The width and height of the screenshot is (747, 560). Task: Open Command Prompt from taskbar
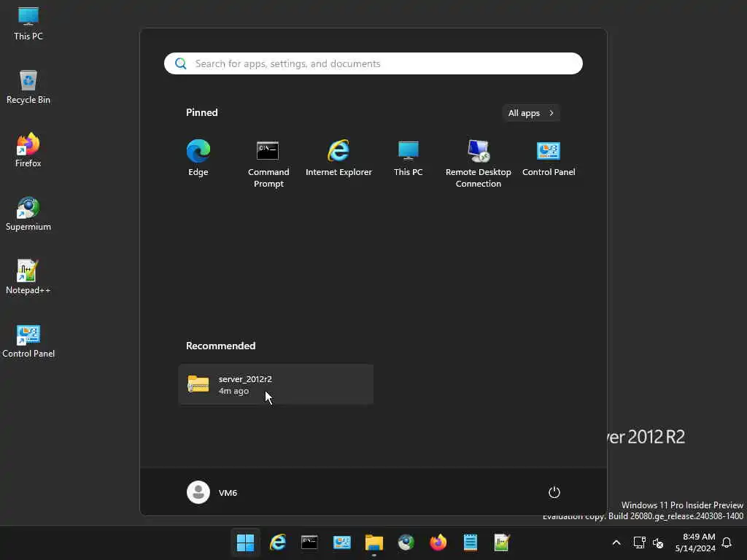[309, 542]
